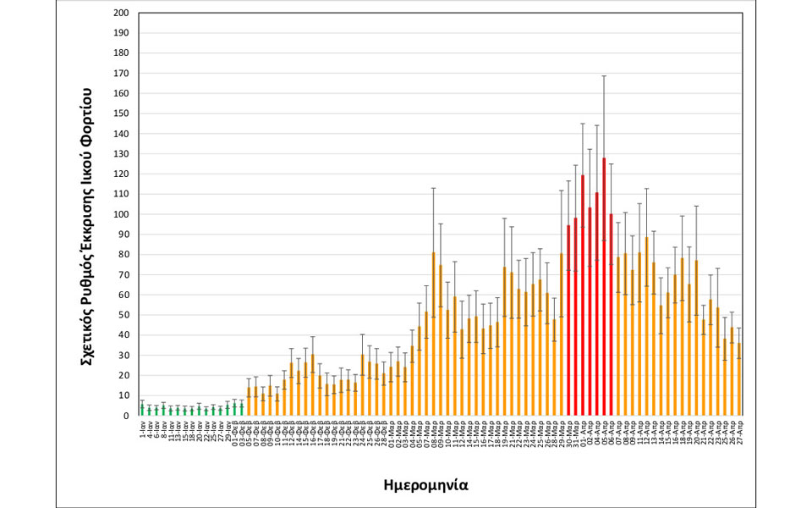
Task: Select the 150 y-axis tick label
Action: tap(121, 113)
